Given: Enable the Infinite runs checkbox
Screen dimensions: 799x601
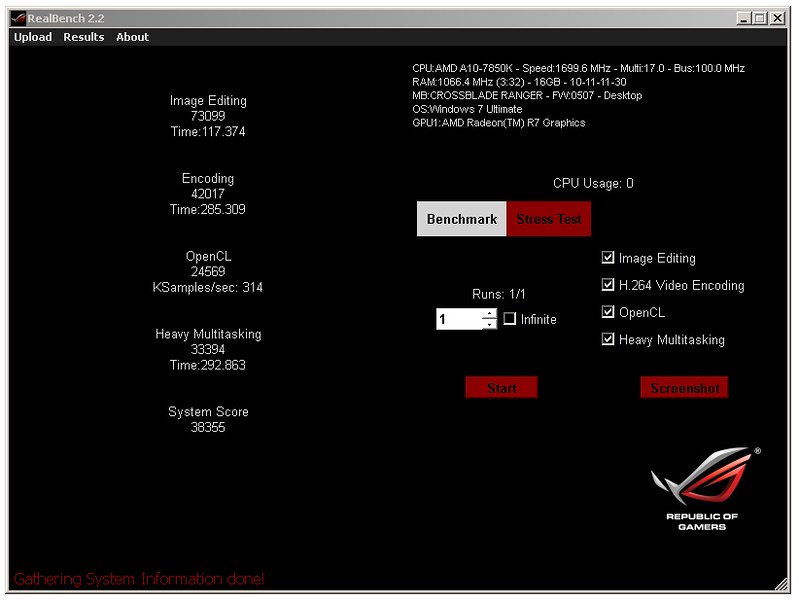Looking at the screenshot, I should point(510,319).
